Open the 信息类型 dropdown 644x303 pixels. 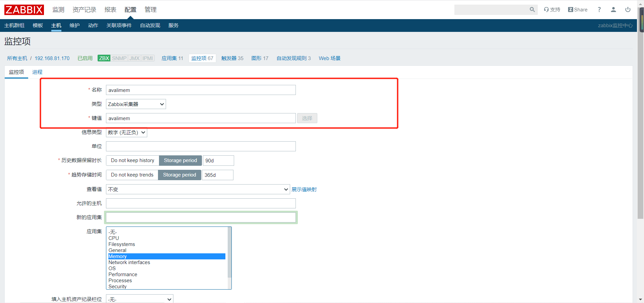click(126, 133)
